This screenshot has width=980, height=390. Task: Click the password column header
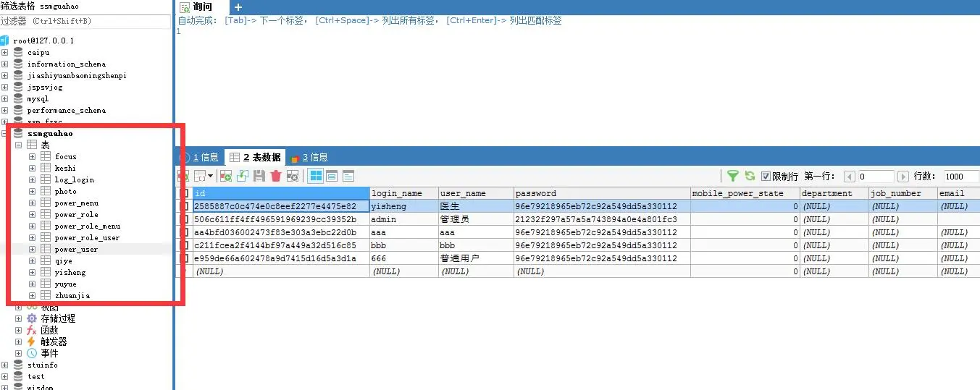pyautogui.click(x=602, y=193)
